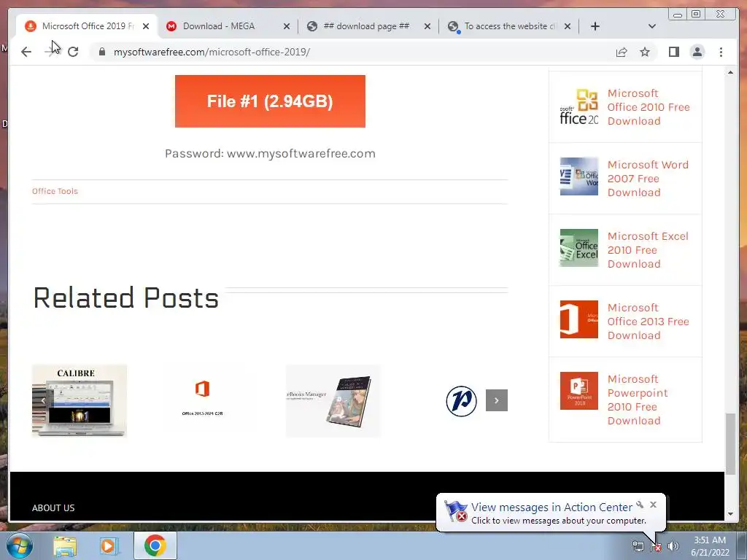
Task: Open Microsoft Powerpoint 2010 Free Download link
Action: (638, 400)
